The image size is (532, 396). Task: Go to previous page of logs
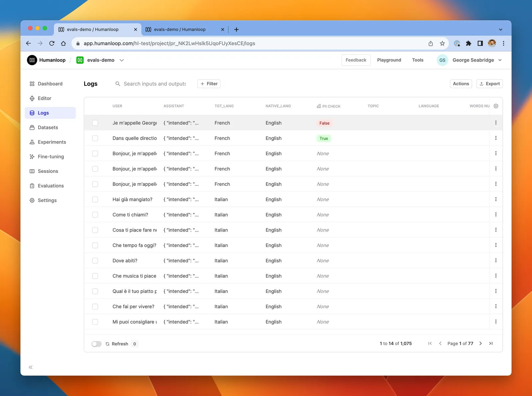pos(440,343)
